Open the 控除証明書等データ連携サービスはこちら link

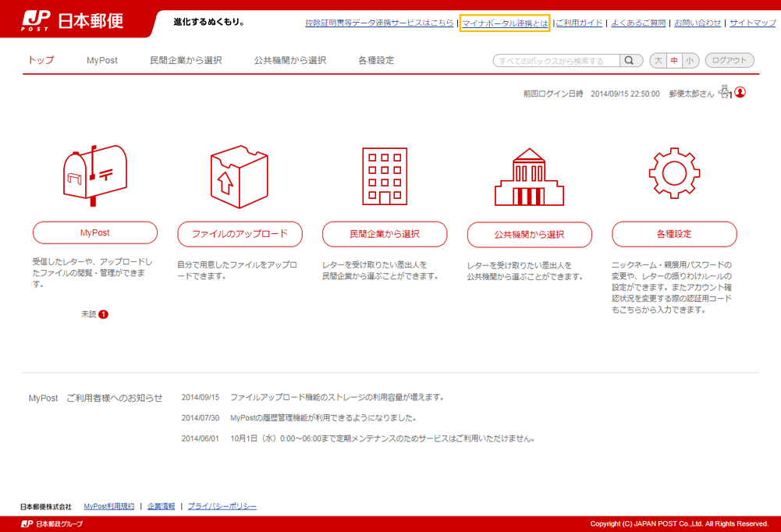379,23
